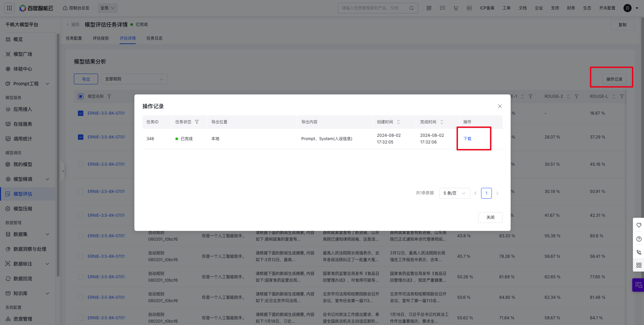Open the 工单 top menu
The height and width of the screenshot is (325, 644).
click(507, 8)
